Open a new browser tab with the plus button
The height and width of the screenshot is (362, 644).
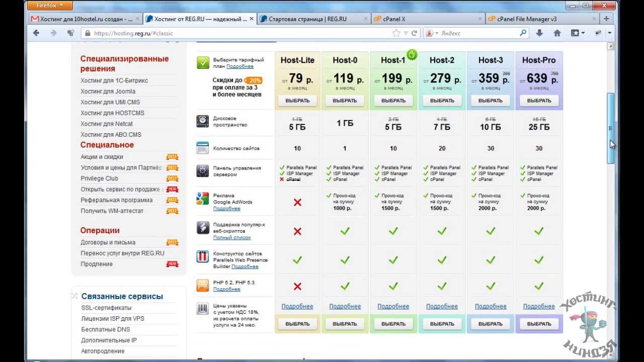(606, 19)
